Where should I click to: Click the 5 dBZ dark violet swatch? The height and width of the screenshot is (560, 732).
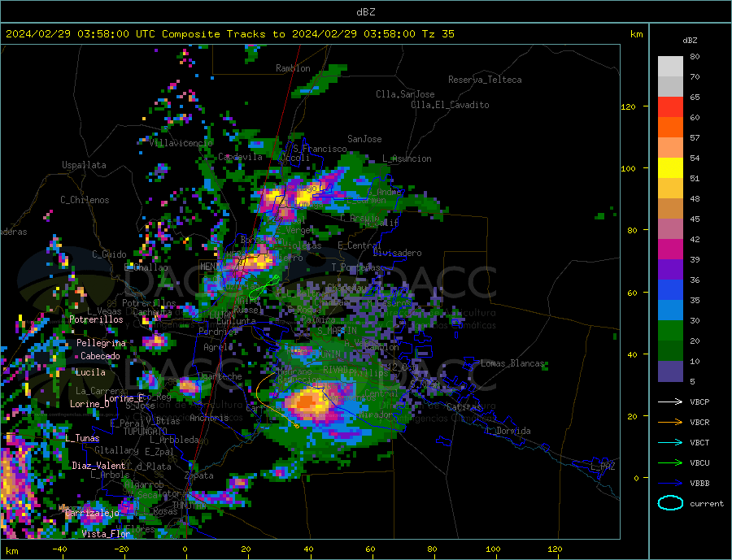click(x=670, y=371)
